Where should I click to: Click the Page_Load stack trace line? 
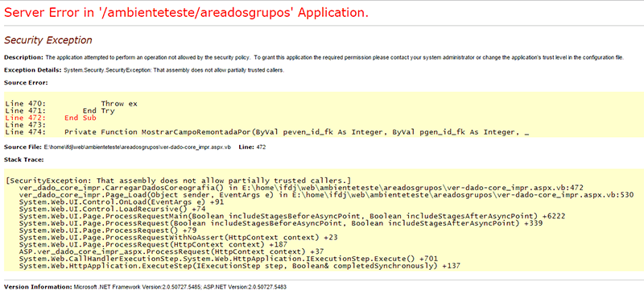(x=326, y=194)
